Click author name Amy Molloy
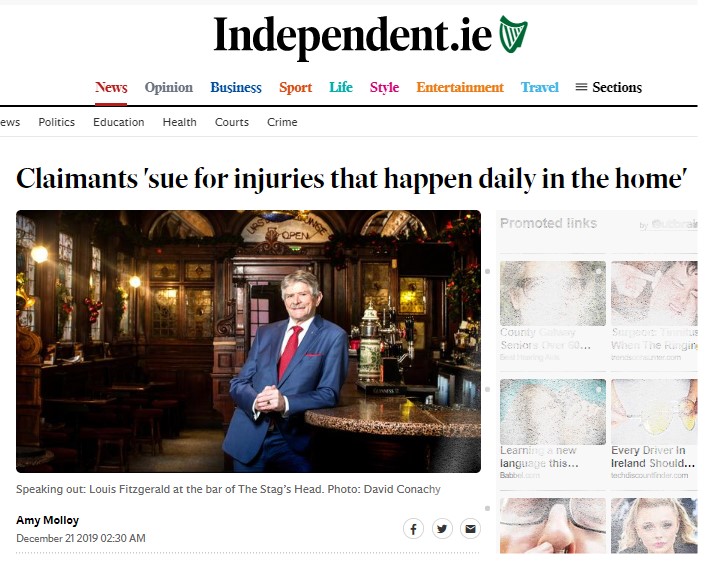 (x=47, y=520)
